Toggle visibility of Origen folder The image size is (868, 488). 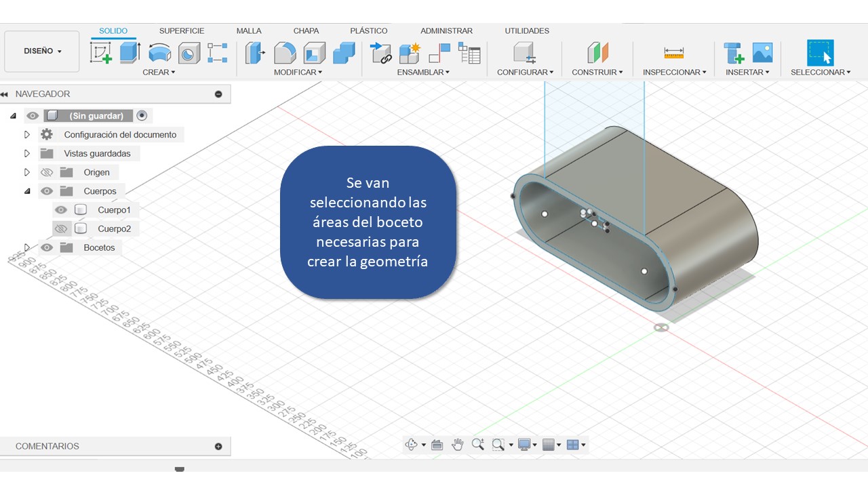pos(47,172)
